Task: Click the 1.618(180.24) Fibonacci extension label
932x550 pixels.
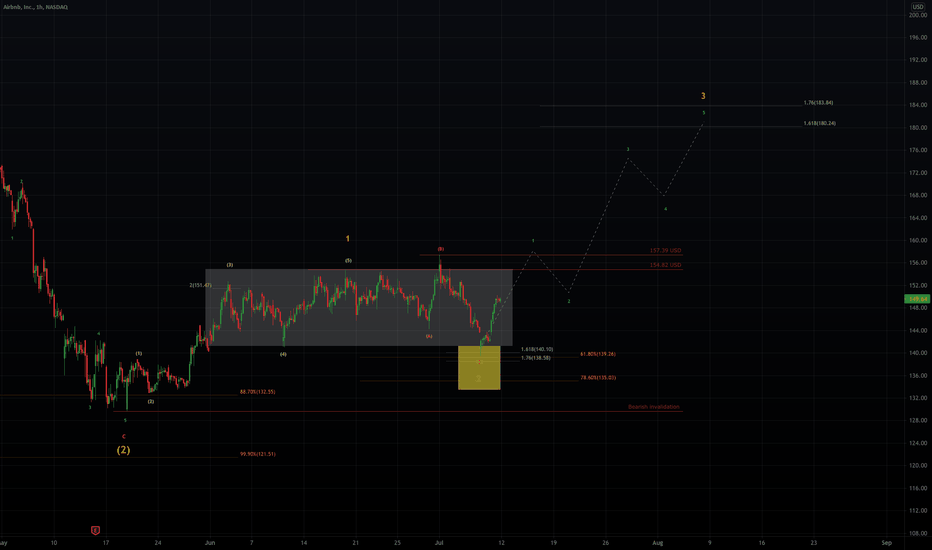Action: point(819,124)
